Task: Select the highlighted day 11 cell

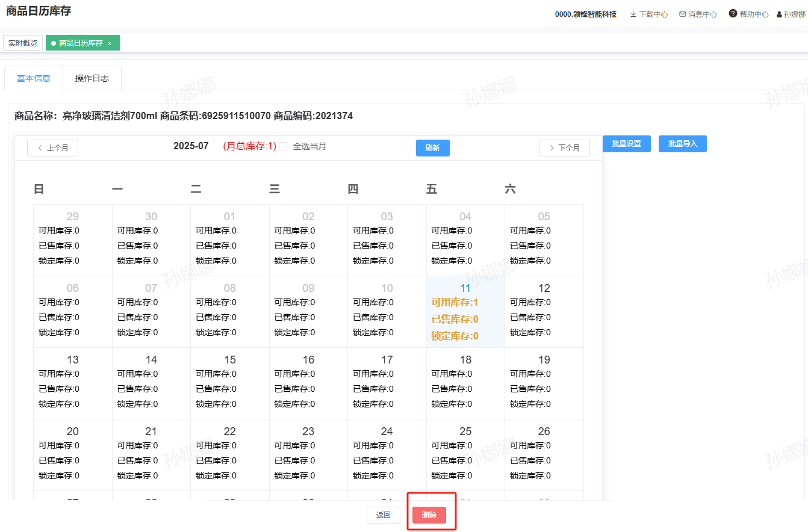Action: pyautogui.click(x=465, y=312)
